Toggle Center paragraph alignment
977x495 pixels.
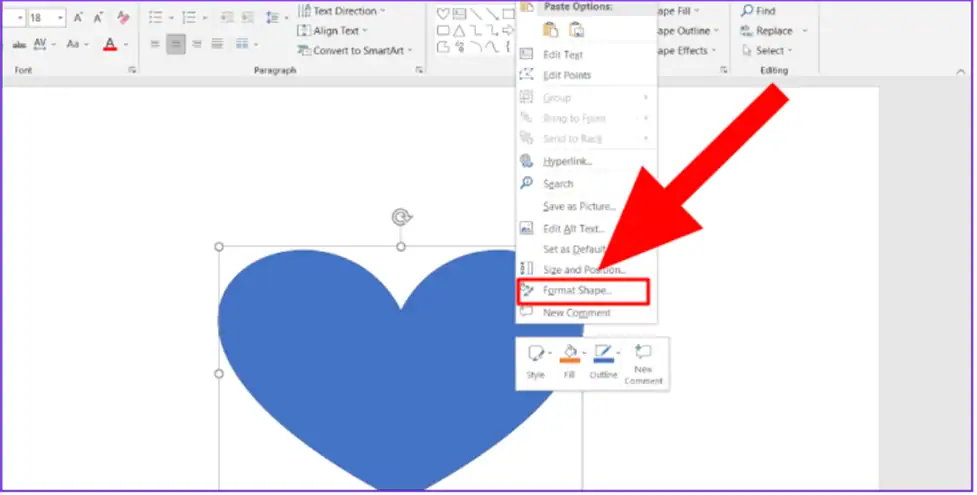point(176,44)
